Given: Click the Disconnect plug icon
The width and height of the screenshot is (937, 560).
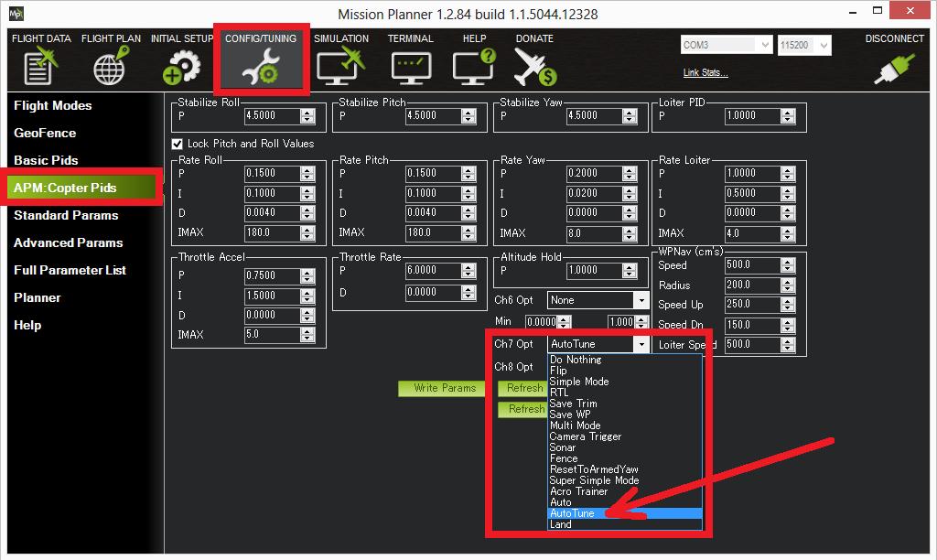Looking at the screenshot, I should point(894,67).
